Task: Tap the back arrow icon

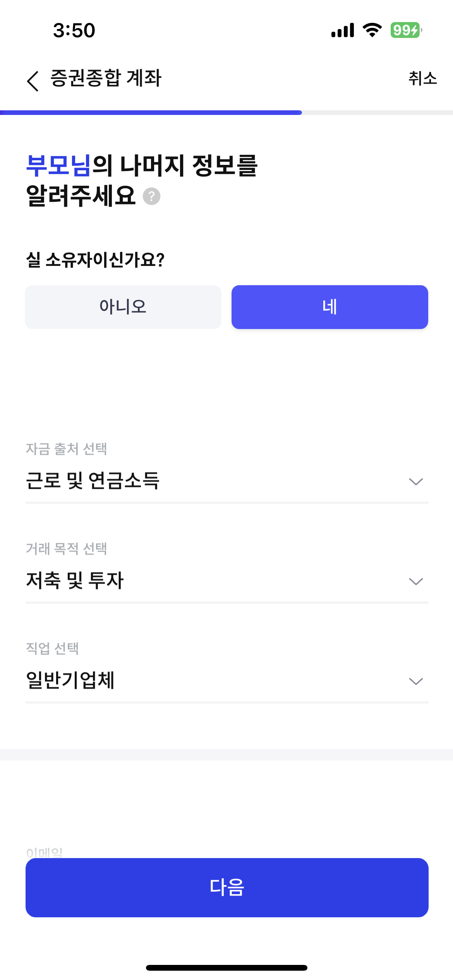Action: pyautogui.click(x=33, y=81)
